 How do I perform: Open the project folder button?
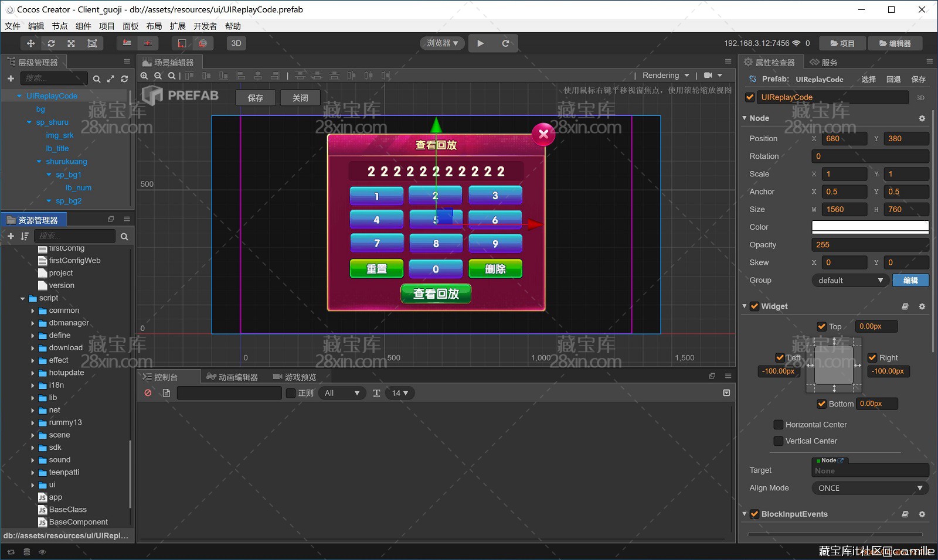(x=842, y=43)
